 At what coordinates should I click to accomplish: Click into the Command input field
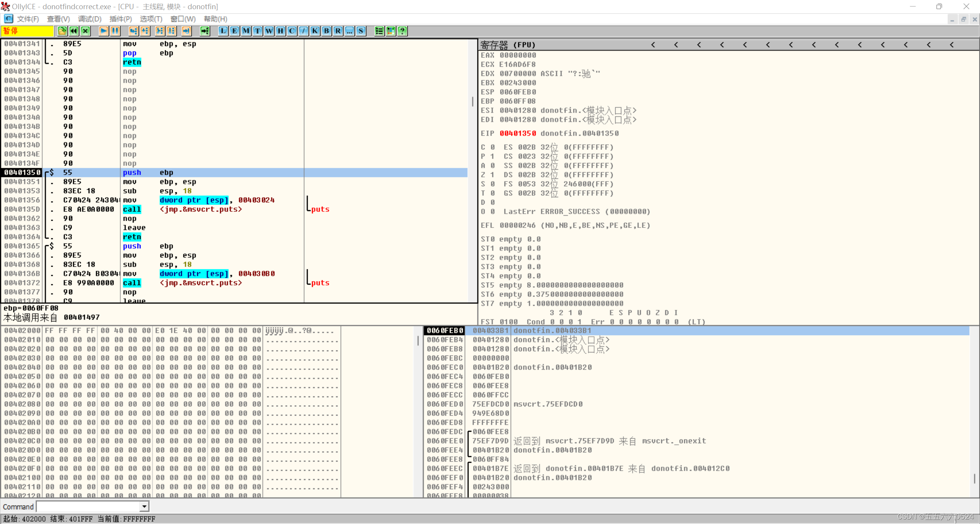point(88,507)
